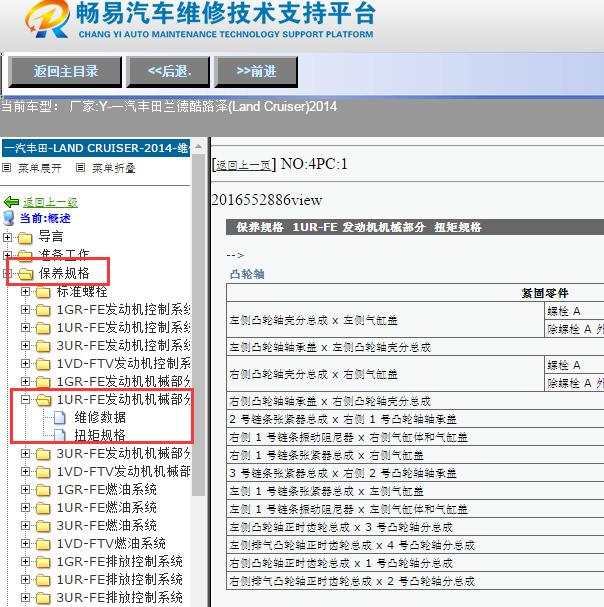The image size is (604, 607).
Task: Click the open 1UR-FE发动机机械部分 folder icon
Action: click(x=44, y=400)
